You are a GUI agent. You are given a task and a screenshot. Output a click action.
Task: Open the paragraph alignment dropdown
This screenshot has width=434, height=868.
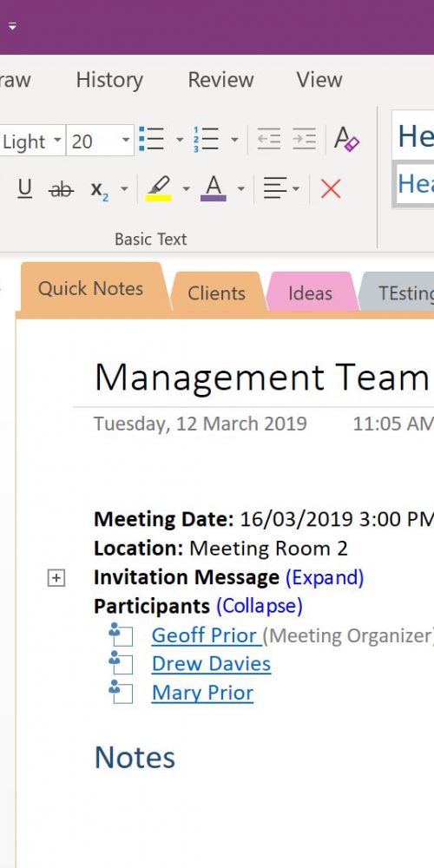[281, 188]
